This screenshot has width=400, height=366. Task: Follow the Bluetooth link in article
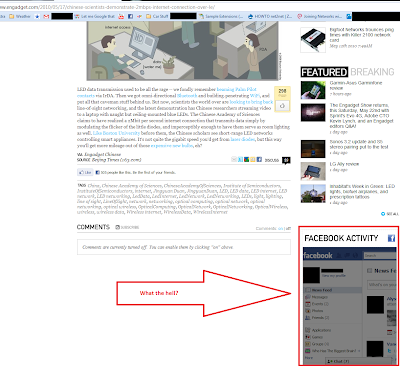[187, 96]
